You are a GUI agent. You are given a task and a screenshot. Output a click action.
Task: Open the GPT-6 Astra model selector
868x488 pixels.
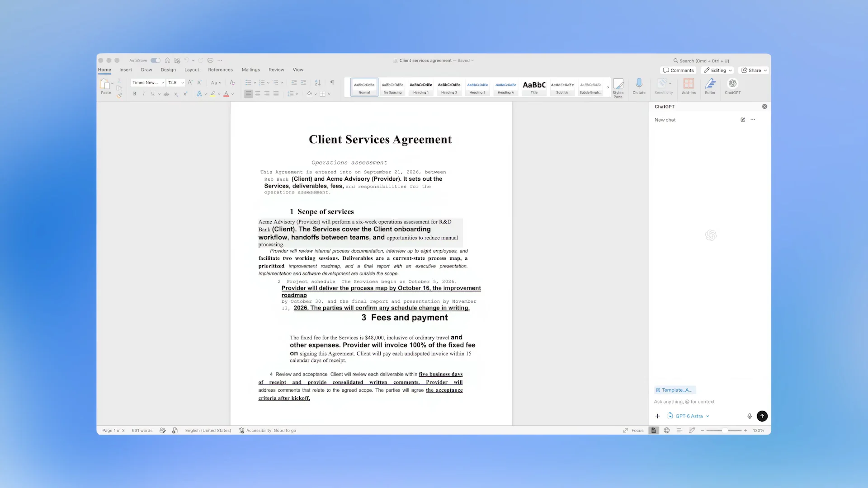[689, 416]
